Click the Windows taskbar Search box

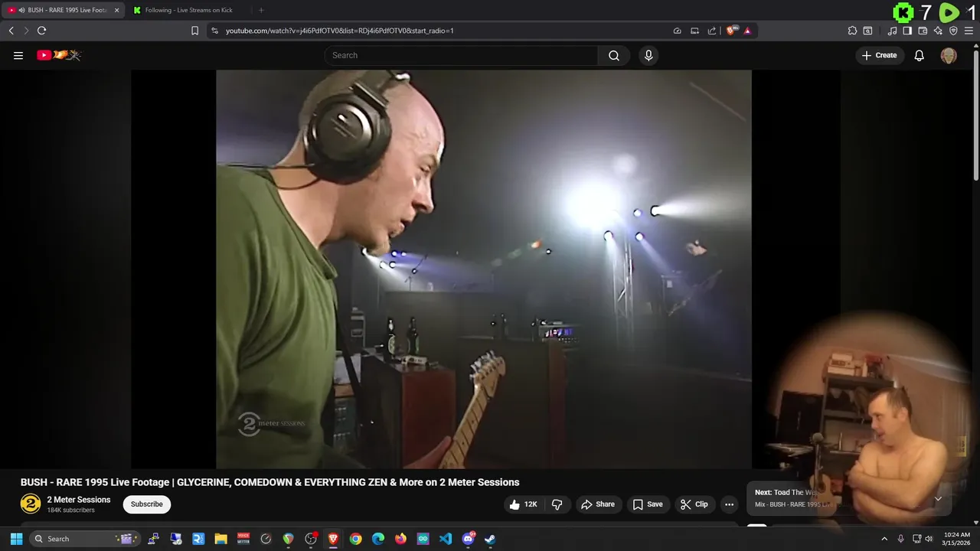pos(84,539)
